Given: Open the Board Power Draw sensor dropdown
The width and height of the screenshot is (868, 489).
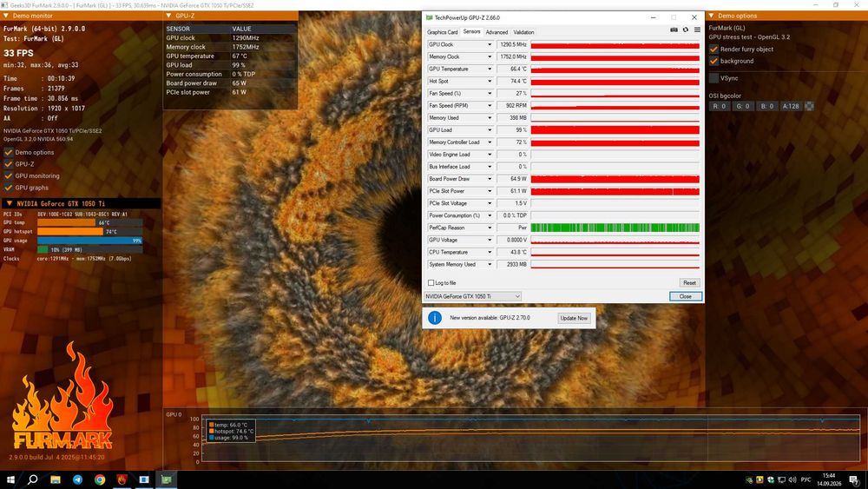Looking at the screenshot, I should (490, 179).
